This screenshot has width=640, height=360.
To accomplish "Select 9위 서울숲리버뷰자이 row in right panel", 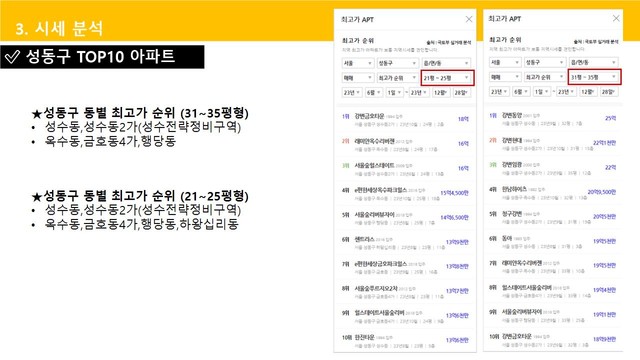I will tap(553, 315).
